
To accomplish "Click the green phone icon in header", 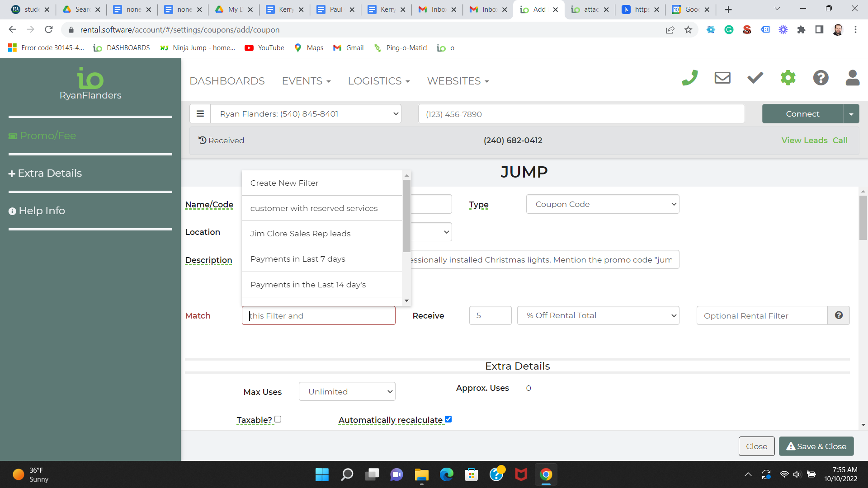I will pos(690,78).
